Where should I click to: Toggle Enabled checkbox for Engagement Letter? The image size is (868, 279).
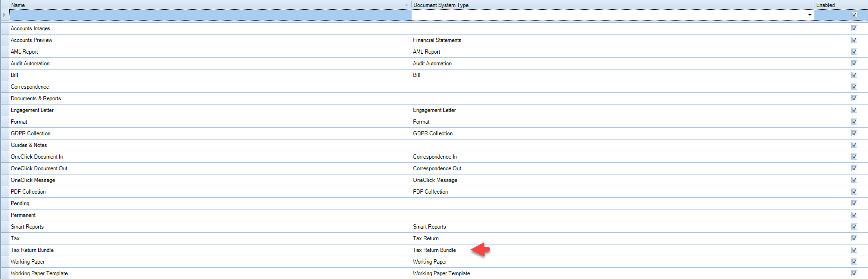854,110
